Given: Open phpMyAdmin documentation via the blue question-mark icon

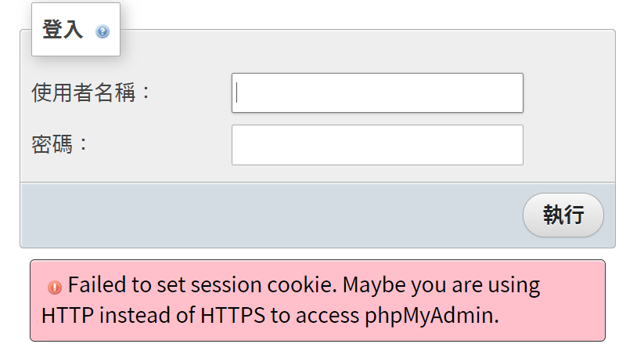Looking at the screenshot, I should tap(103, 32).
